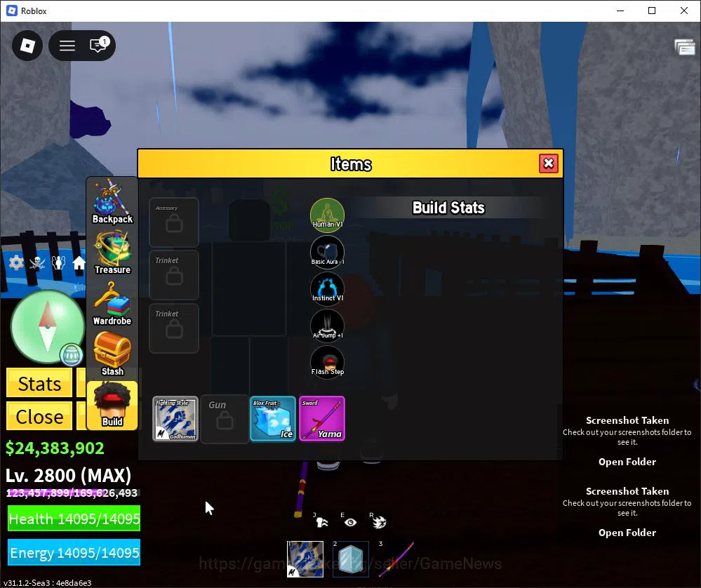The height and width of the screenshot is (588, 701).
Task: Open the Stash tab
Action: 112,354
